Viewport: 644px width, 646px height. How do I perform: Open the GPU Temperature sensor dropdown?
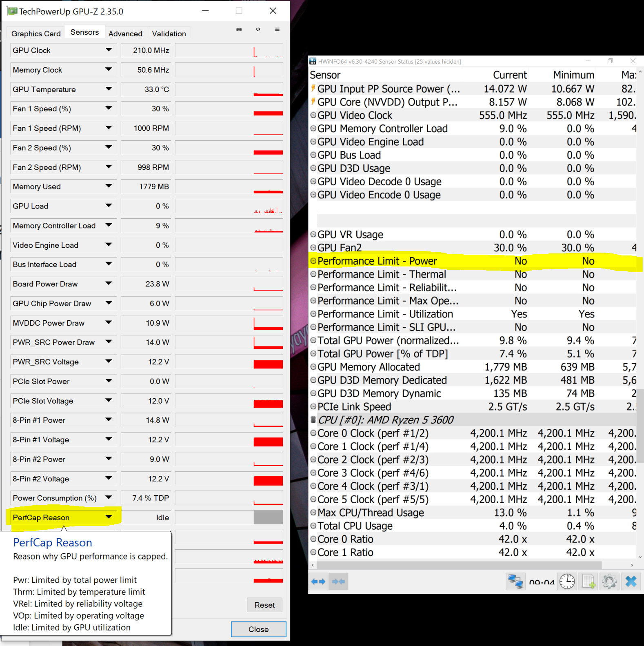[x=109, y=89]
